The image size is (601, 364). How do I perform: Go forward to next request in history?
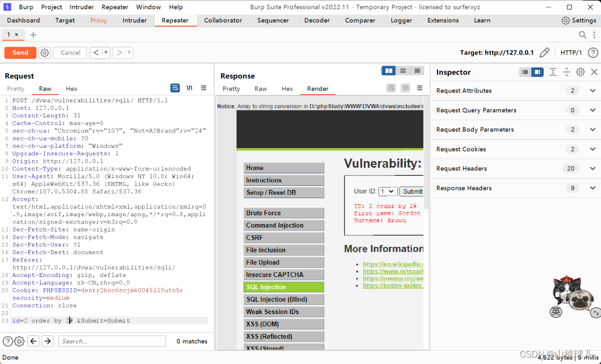[119, 53]
